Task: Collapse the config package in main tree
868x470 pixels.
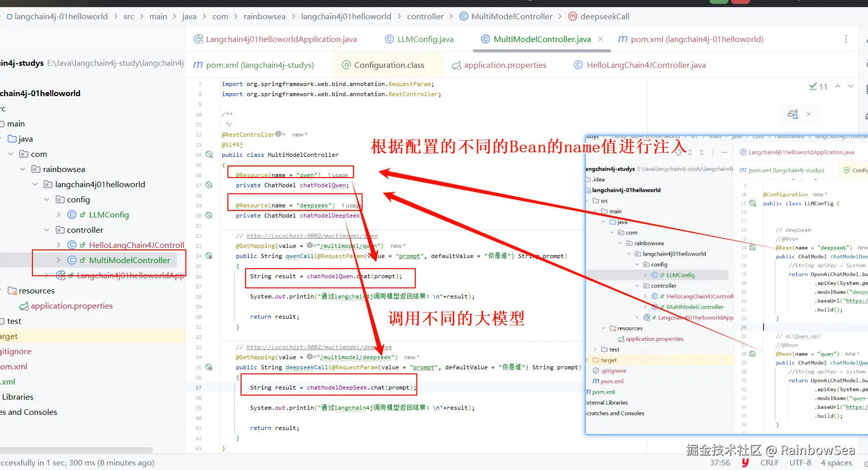Action: tap(47, 199)
